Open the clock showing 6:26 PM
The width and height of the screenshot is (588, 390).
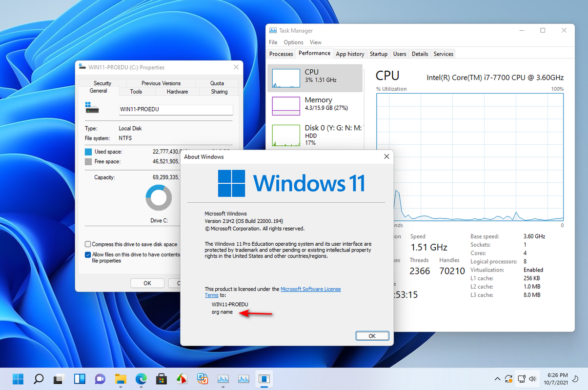(557, 379)
